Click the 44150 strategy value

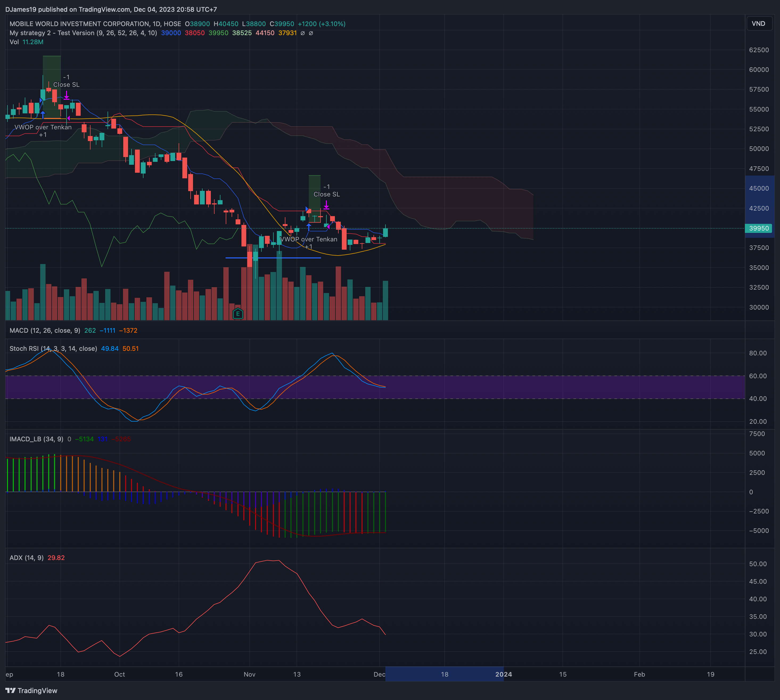point(265,33)
